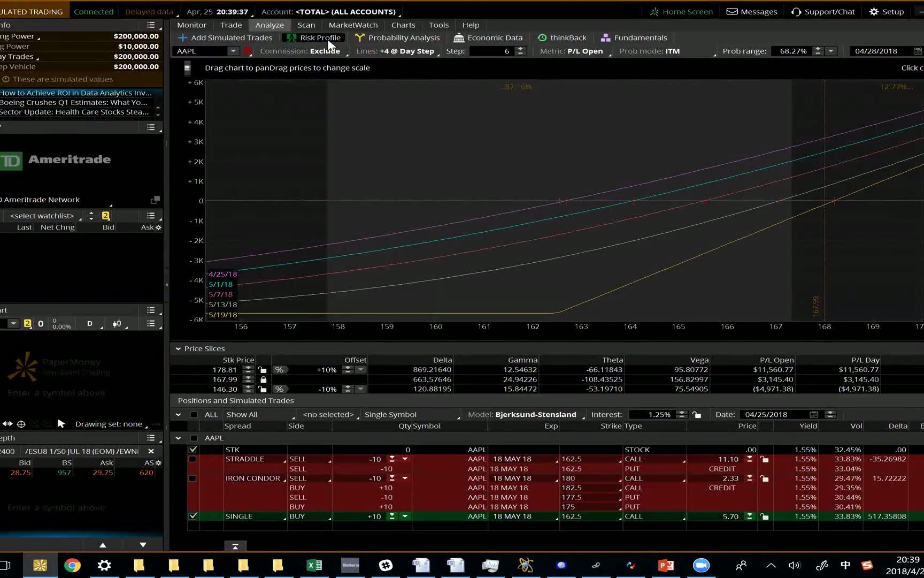Screen dimensions: 924x578
Task: Switch to the Scan tab
Action: click(306, 25)
